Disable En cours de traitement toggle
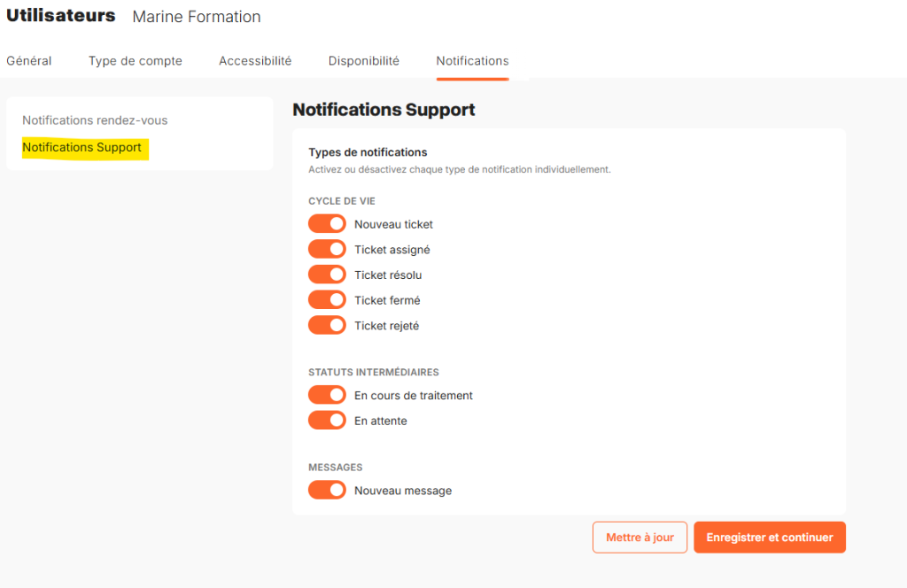 [x=327, y=395]
